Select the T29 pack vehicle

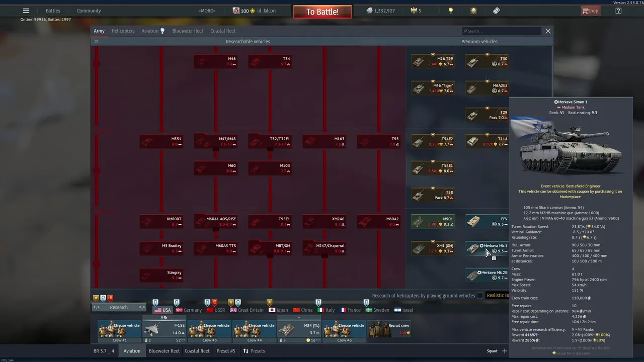pos(487,115)
